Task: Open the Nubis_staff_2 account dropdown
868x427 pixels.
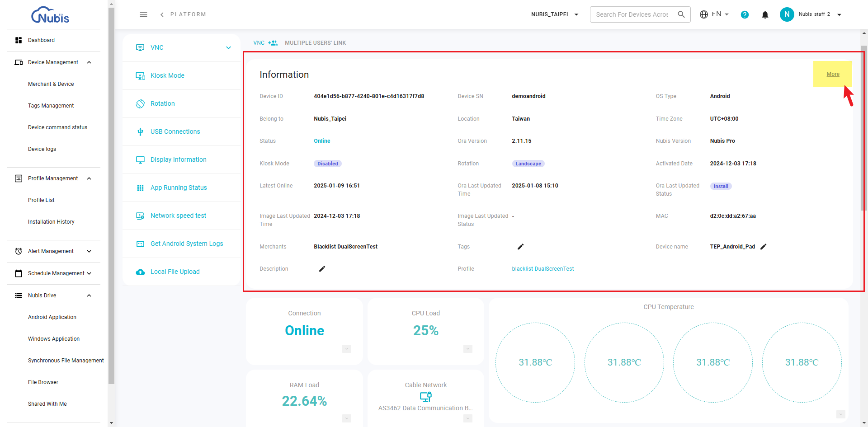Action: tap(820, 14)
